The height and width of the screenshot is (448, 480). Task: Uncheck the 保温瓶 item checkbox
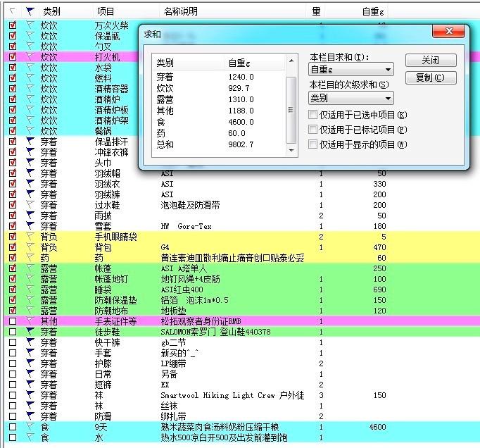click(13, 36)
